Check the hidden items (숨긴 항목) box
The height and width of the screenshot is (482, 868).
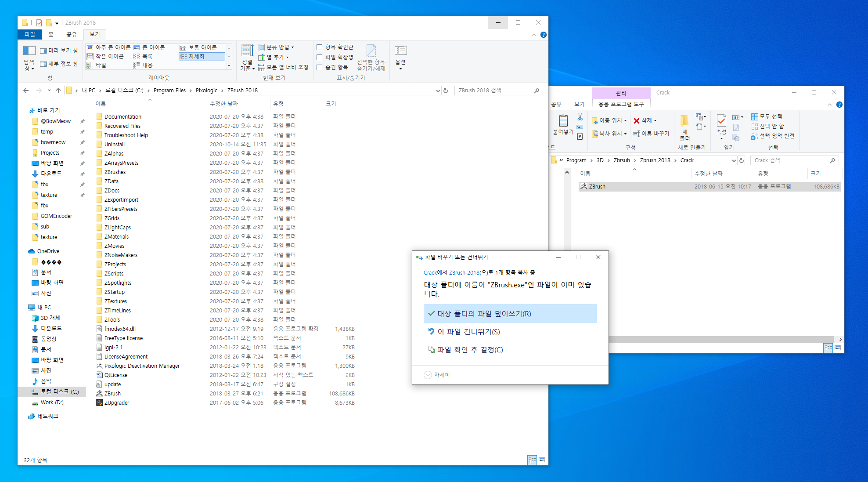(x=320, y=67)
